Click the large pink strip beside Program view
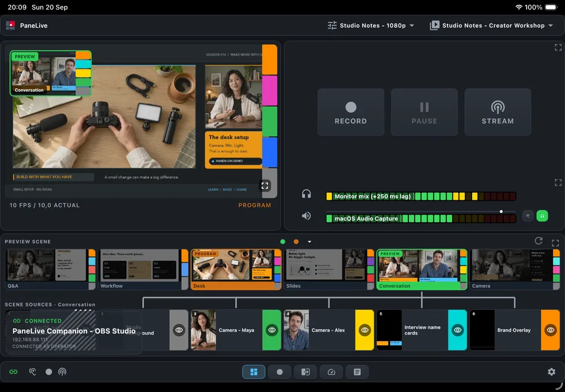This screenshot has width=565, height=392. 269,91
